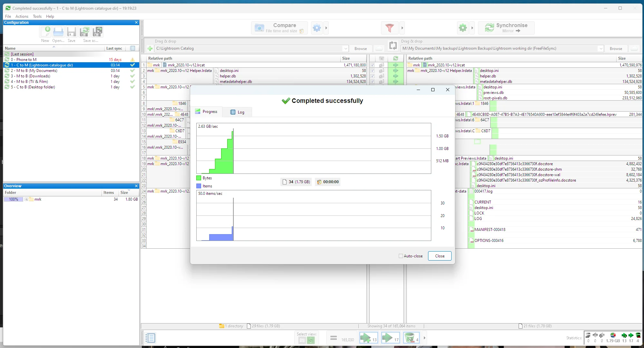644x348 pixels.
Task: Toggle update-right view filter showing 17
Action: click(x=390, y=338)
